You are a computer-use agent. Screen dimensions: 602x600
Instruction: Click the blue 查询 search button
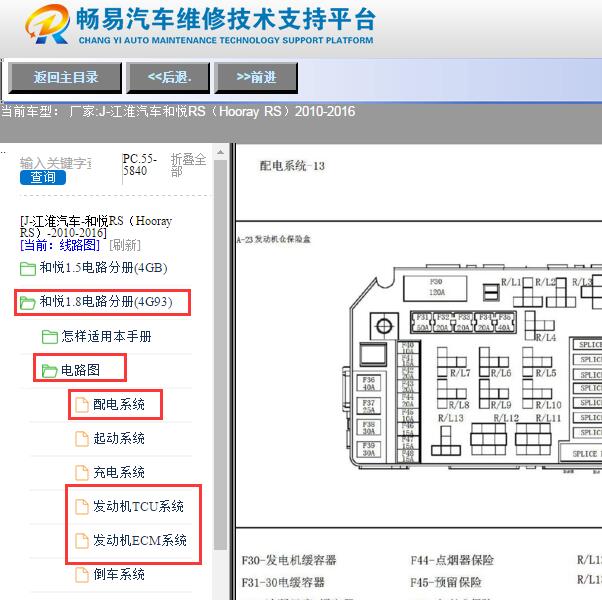pyautogui.click(x=43, y=177)
